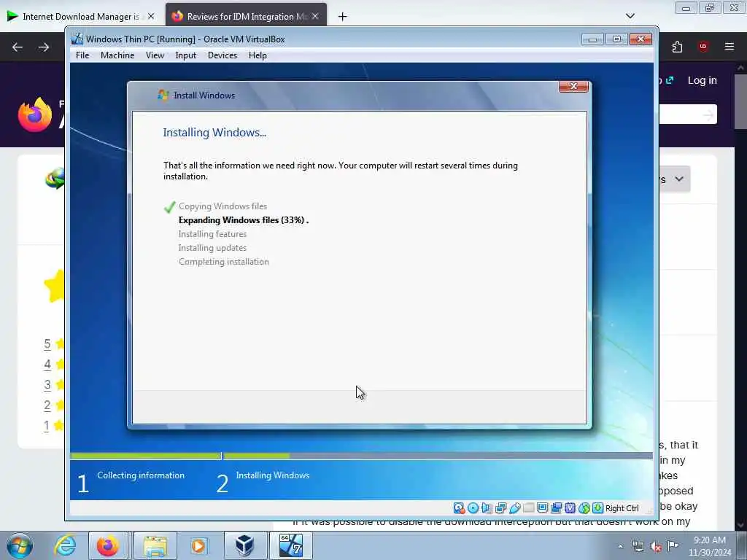Expand the reviews filter dropdown chevron
Image resolution: width=747 pixels, height=560 pixels.
[679, 179]
